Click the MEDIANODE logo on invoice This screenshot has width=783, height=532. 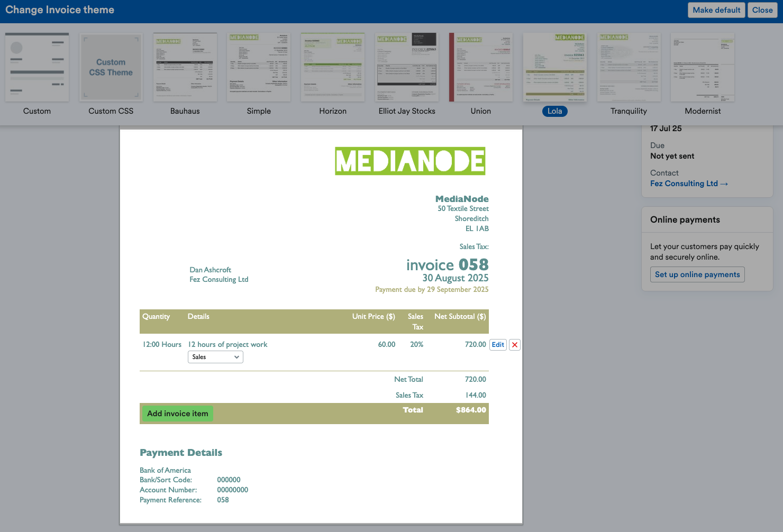(410, 161)
